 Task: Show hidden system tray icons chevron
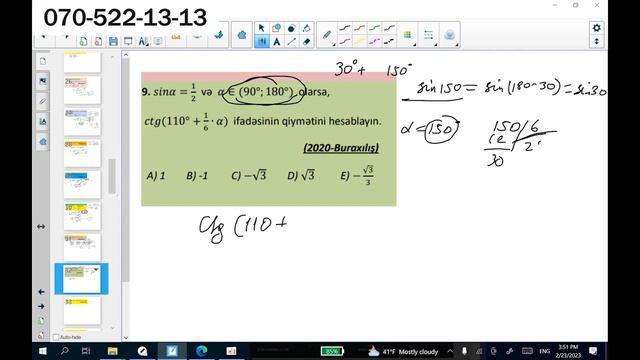click(x=450, y=351)
